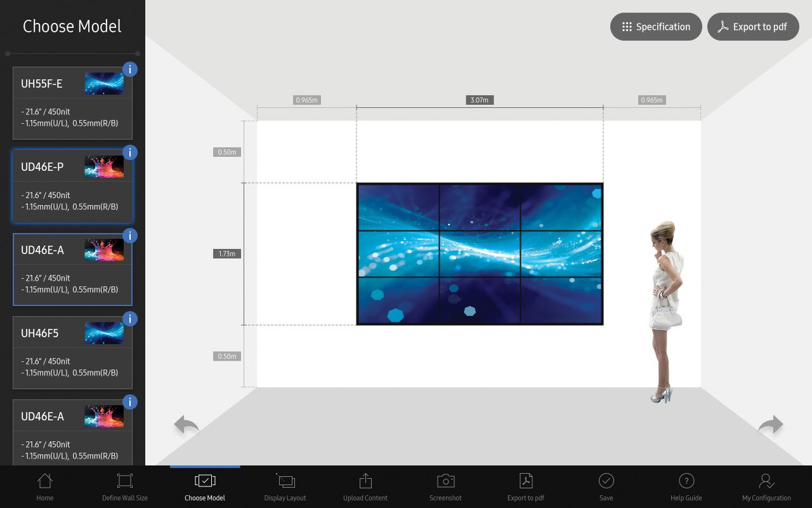Show info for UH46F5 model

pos(130,319)
